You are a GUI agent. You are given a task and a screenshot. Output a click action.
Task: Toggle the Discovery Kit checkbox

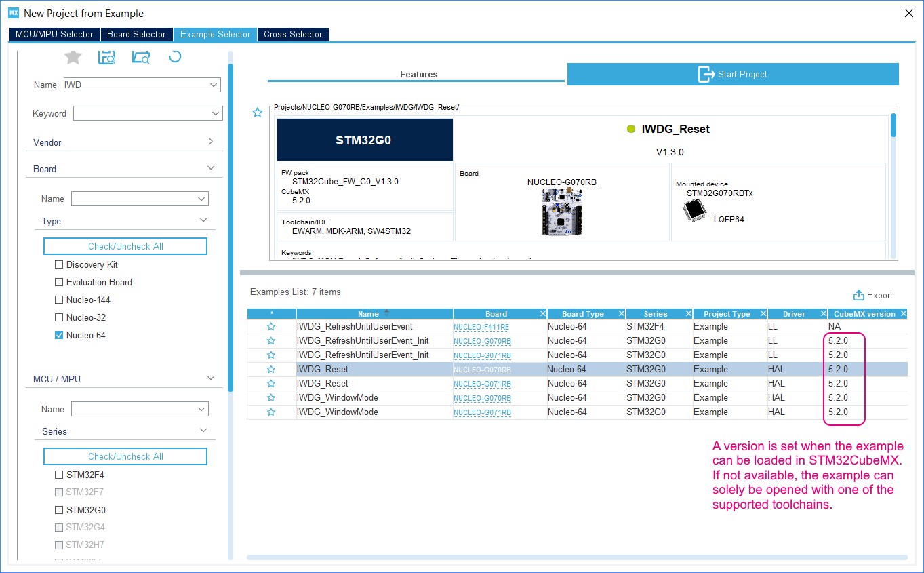click(x=59, y=264)
